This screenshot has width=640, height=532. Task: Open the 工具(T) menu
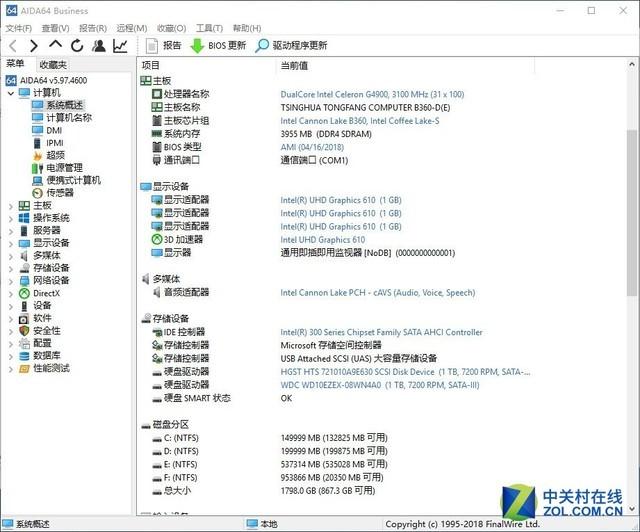click(x=209, y=28)
